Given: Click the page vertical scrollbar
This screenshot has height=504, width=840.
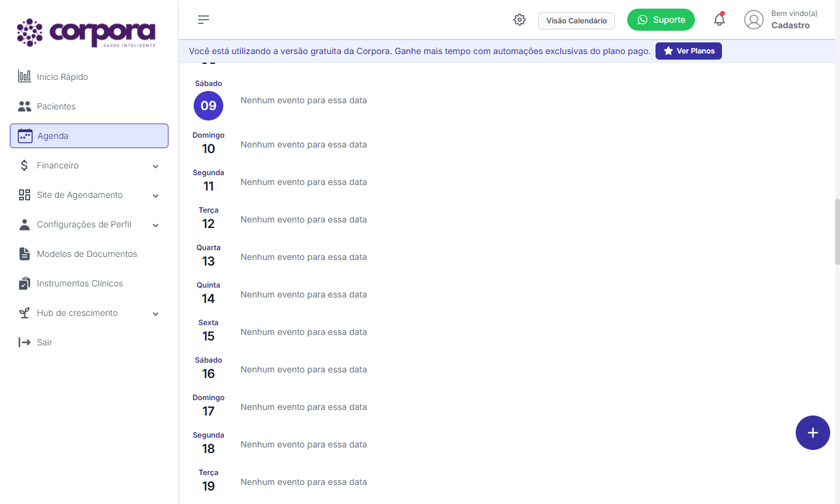Looking at the screenshot, I should [837, 231].
